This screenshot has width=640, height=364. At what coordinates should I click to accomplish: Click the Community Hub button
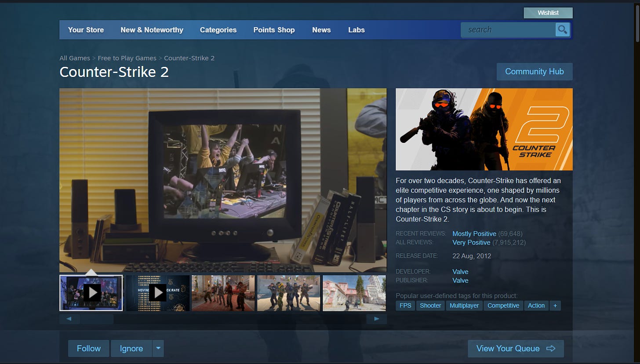tap(535, 72)
